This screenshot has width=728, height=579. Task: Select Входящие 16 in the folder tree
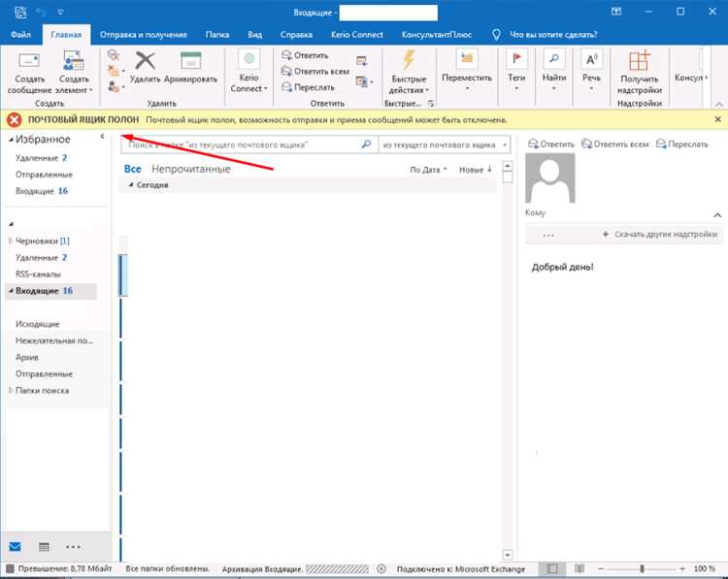tap(50, 291)
